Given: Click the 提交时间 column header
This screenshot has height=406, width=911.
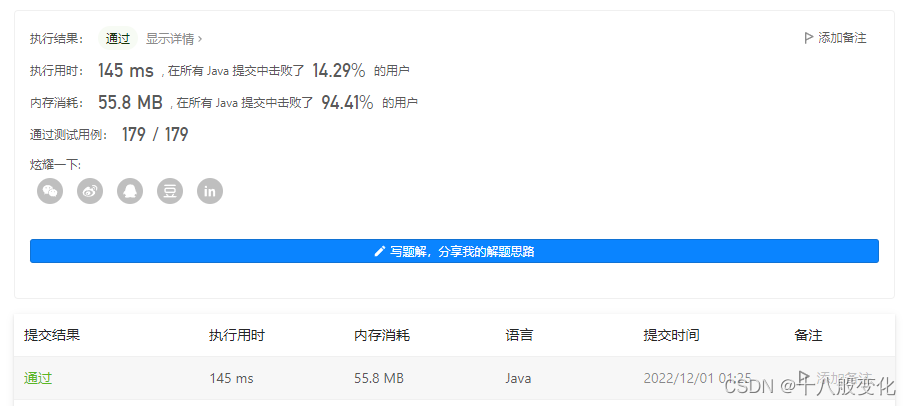Looking at the screenshot, I should [x=672, y=335].
